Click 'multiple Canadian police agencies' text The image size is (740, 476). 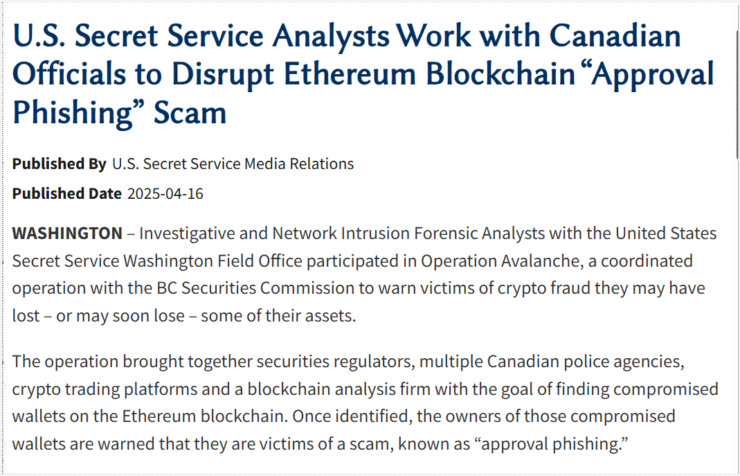(551, 361)
